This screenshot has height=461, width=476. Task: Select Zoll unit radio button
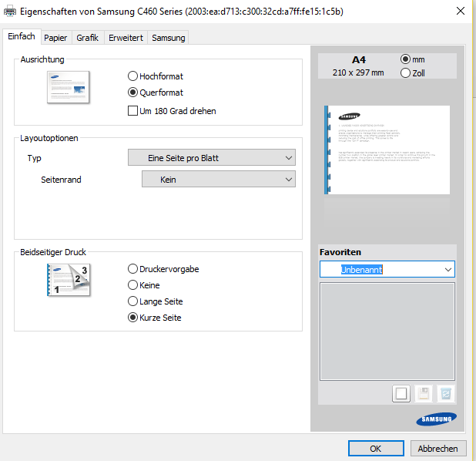click(412, 73)
